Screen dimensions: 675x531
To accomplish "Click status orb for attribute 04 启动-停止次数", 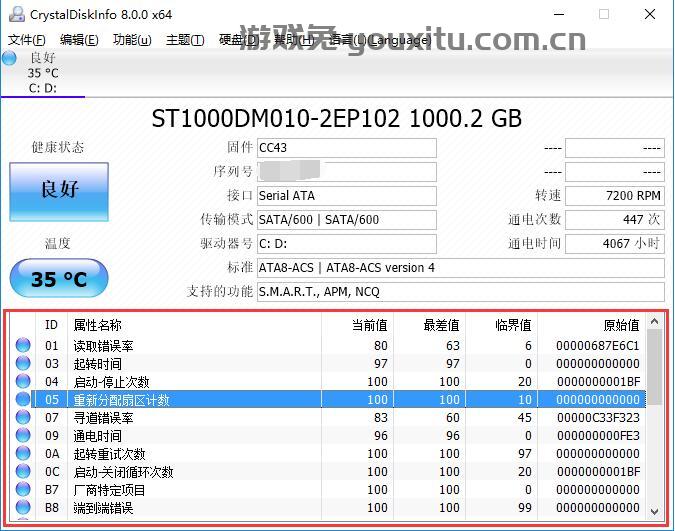I will tap(23, 381).
